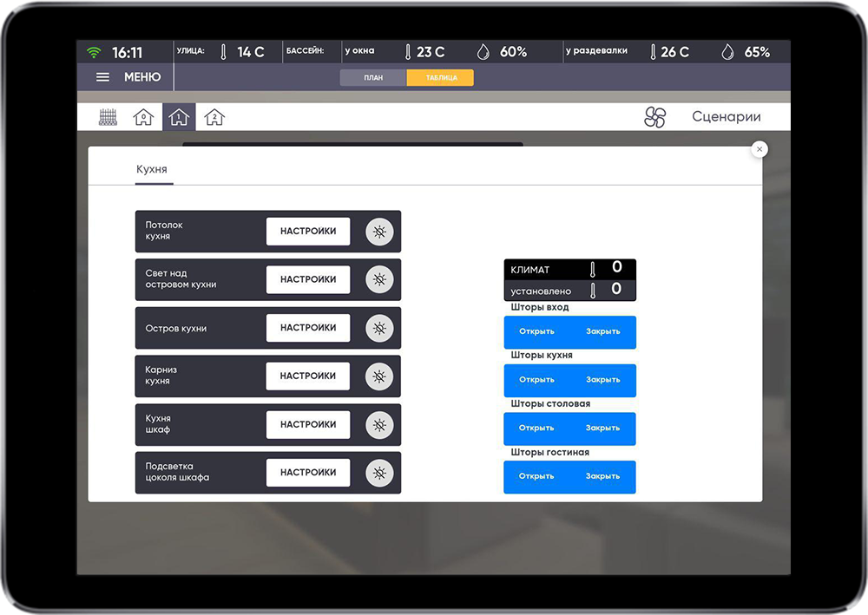Image resolution: width=868 pixels, height=615 pixels.
Task: Toggle the Потолок кухня light
Action: click(379, 232)
